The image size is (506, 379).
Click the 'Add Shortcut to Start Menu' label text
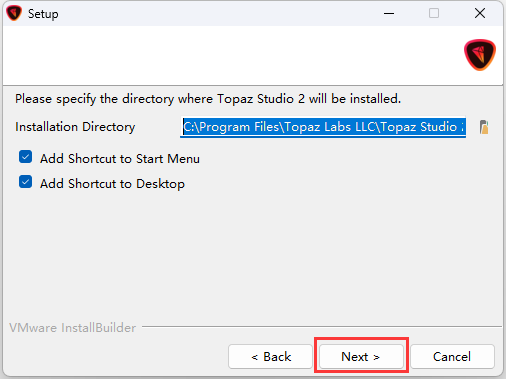tap(120, 159)
